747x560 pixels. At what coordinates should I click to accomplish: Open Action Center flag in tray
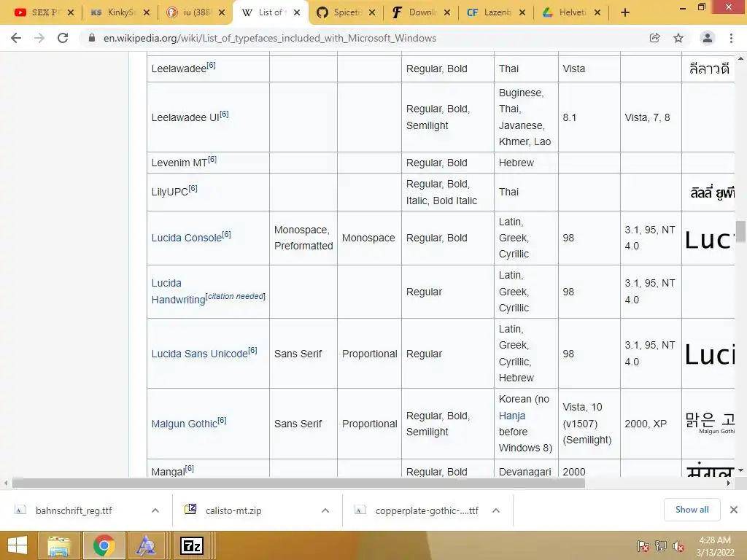coord(643,546)
